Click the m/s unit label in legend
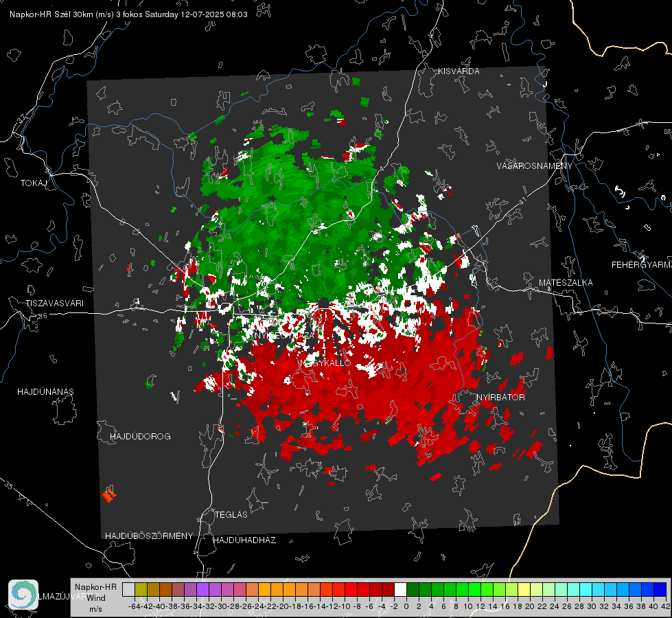 coord(95,609)
